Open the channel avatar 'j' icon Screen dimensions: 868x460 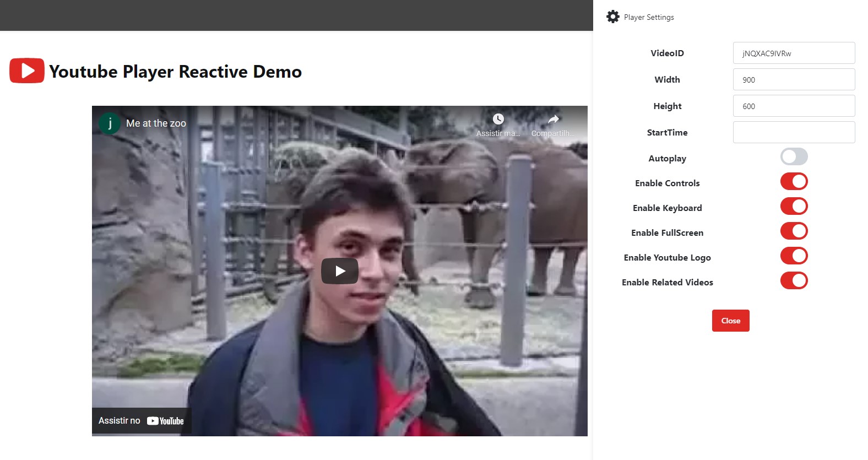pos(110,123)
